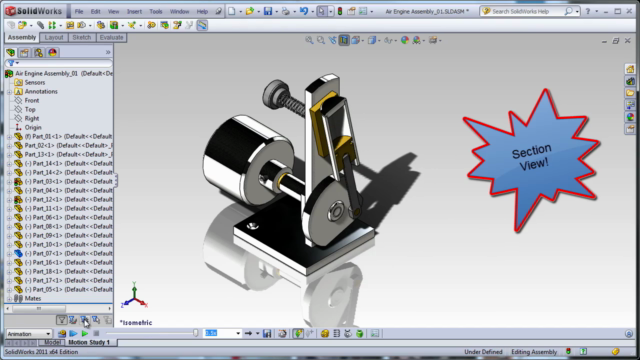Open the Tools menu

(156, 11)
